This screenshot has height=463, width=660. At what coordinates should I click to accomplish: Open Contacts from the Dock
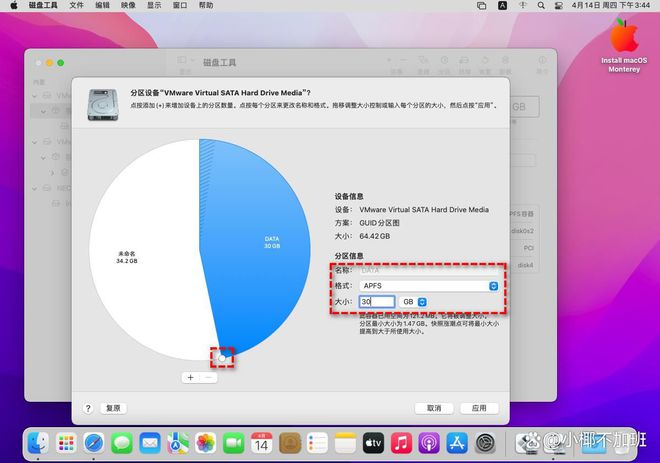(x=290, y=443)
